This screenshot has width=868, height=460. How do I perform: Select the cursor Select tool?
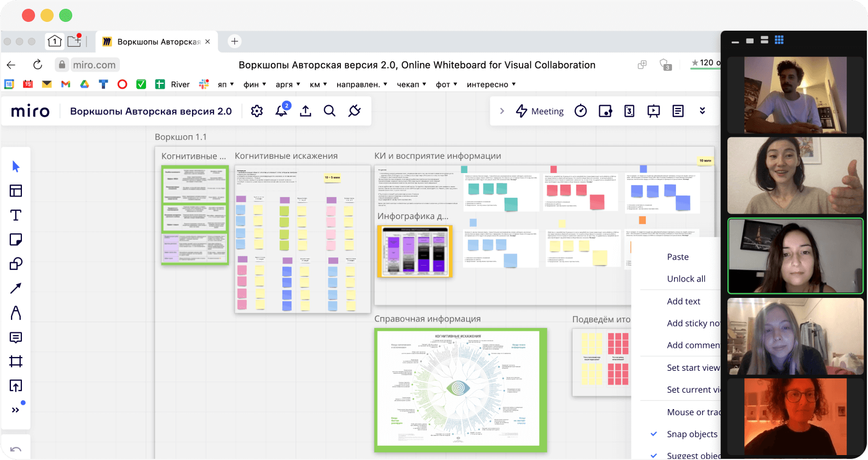point(16,166)
